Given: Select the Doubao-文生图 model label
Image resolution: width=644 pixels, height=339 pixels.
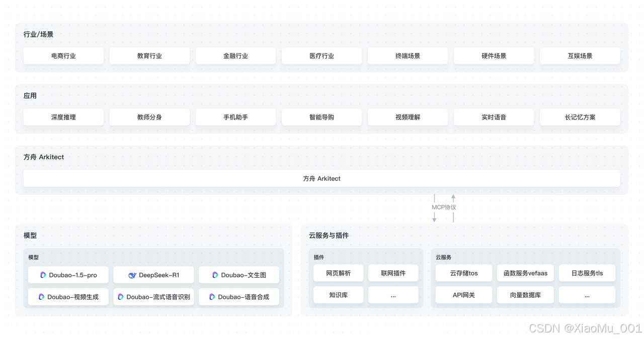Looking at the screenshot, I should [244, 275].
